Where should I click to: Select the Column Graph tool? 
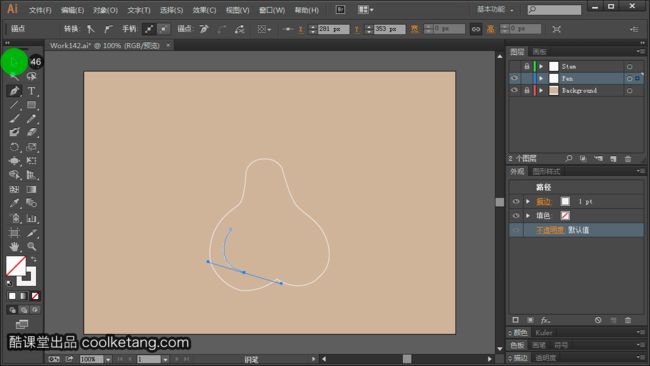pos(32,218)
